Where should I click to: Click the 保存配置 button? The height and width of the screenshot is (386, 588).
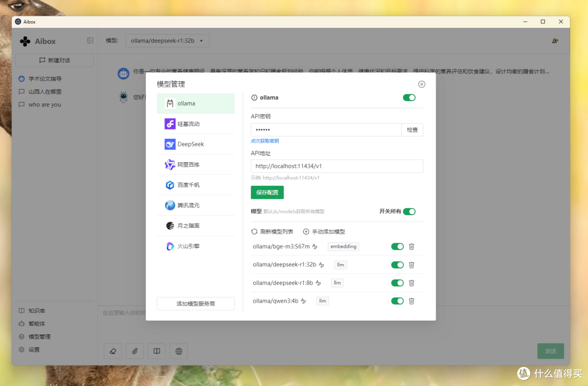click(x=267, y=192)
